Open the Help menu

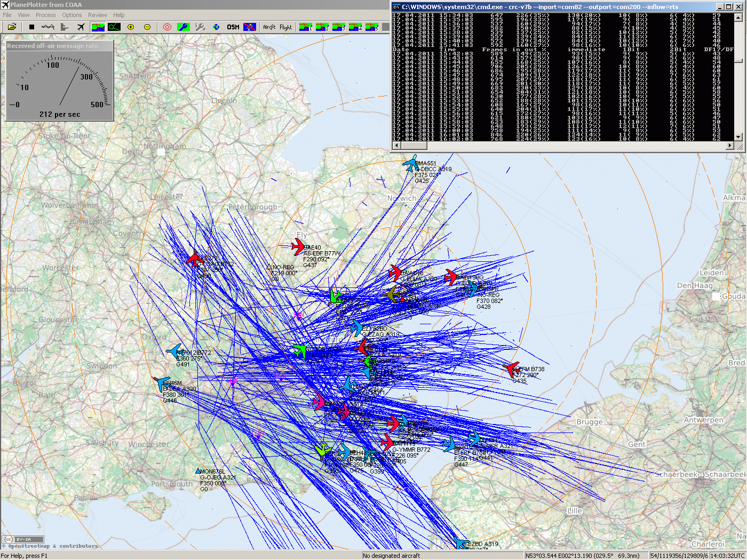(x=118, y=15)
